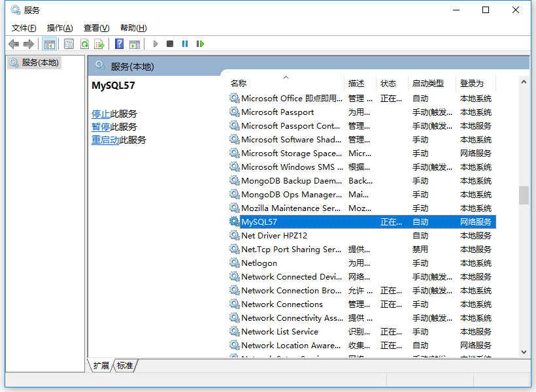Click the gear icon of Net Driver HPZ12

[234, 235]
